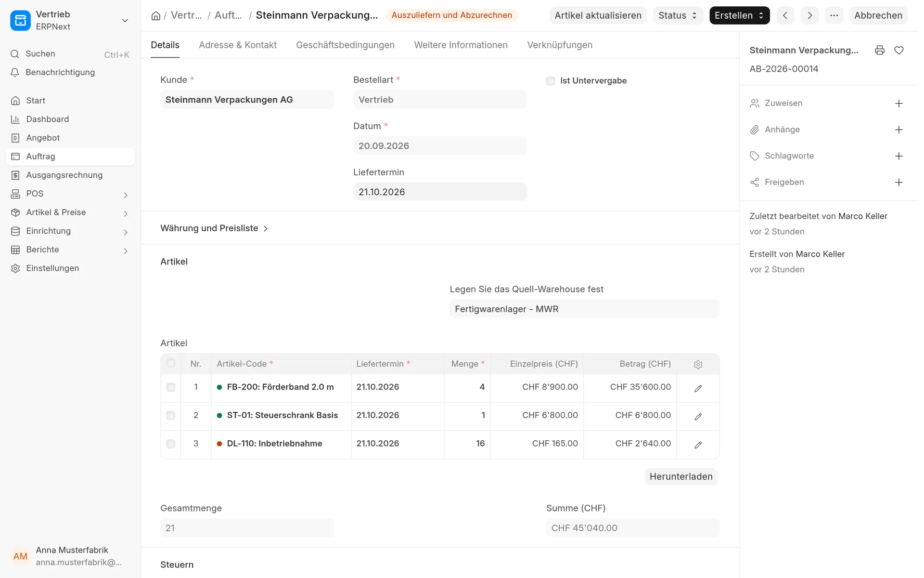
Task: Click the Anhänge paperclip icon
Action: pos(755,130)
